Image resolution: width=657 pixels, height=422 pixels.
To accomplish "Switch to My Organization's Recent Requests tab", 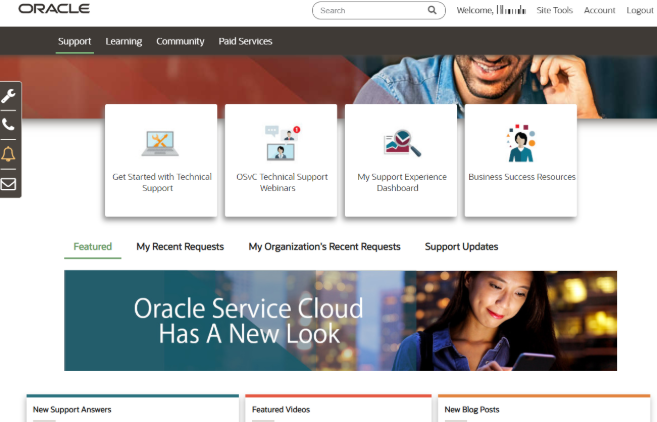I will (324, 247).
